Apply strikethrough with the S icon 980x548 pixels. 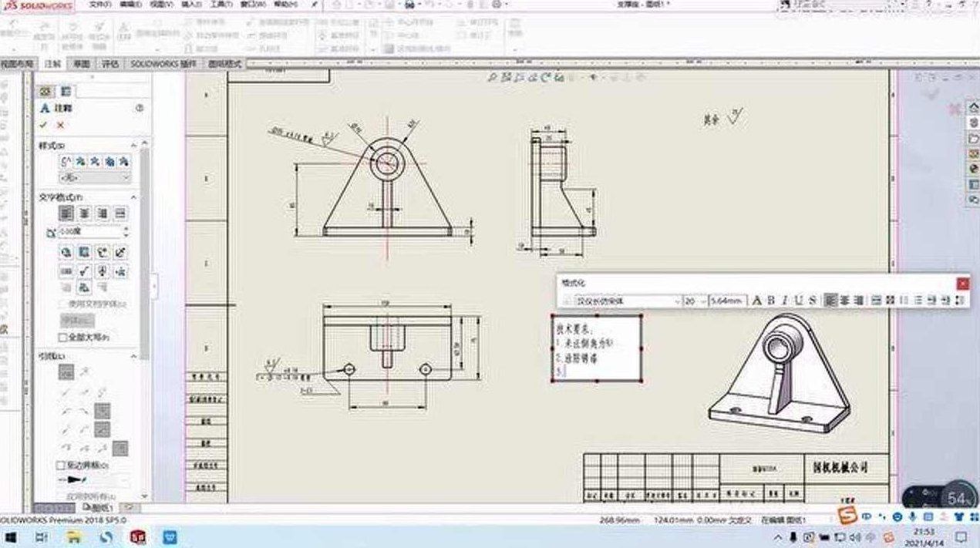coord(811,299)
